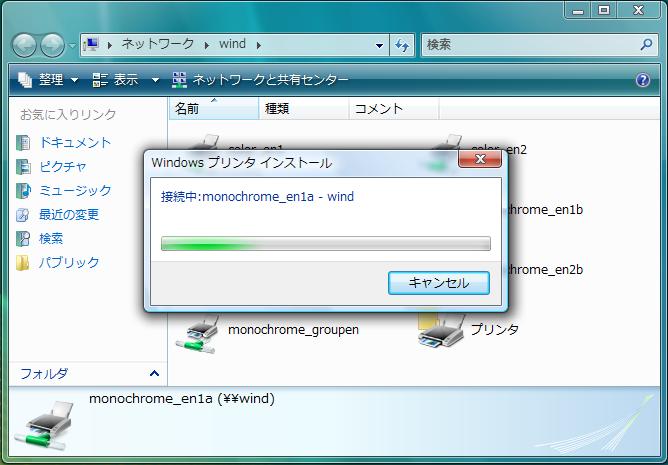Expand the arrow after wind breadcrumb
This screenshot has width=668, height=465.
tap(258, 45)
